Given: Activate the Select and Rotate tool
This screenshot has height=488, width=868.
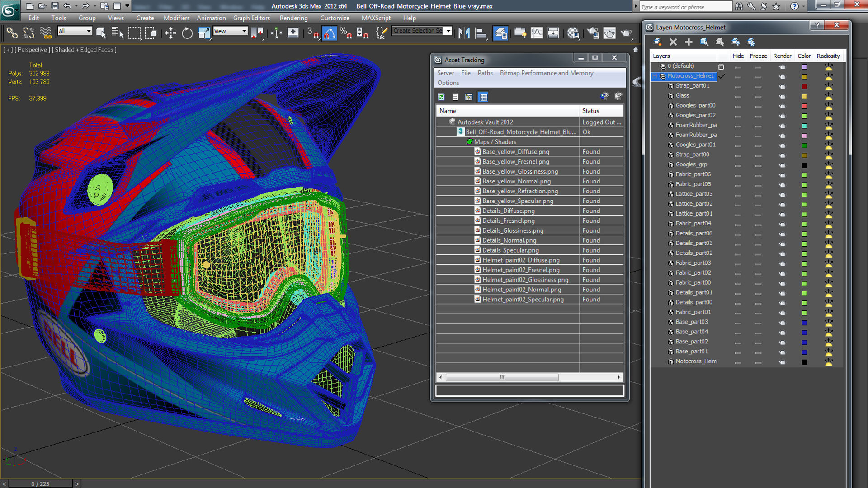Looking at the screenshot, I should point(187,33).
